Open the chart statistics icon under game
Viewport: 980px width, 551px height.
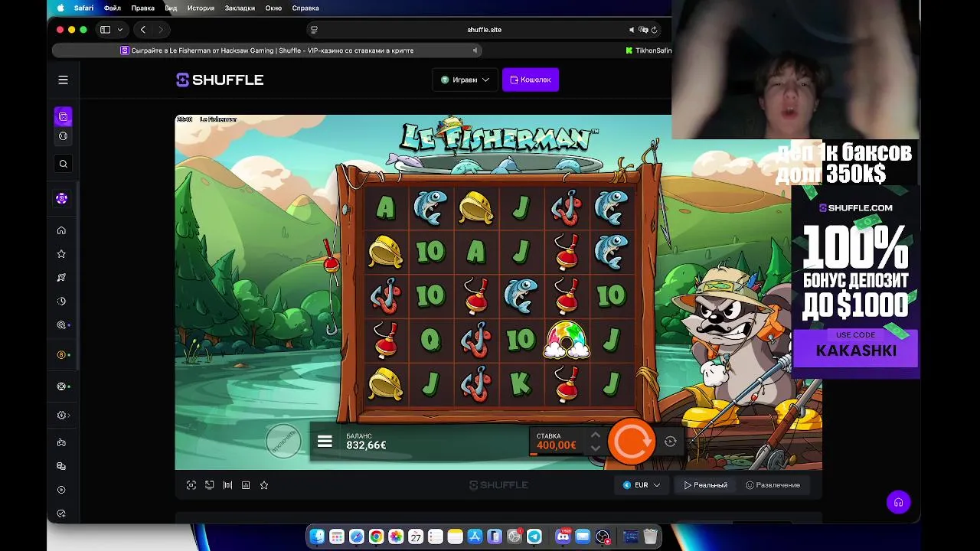(246, 485)
